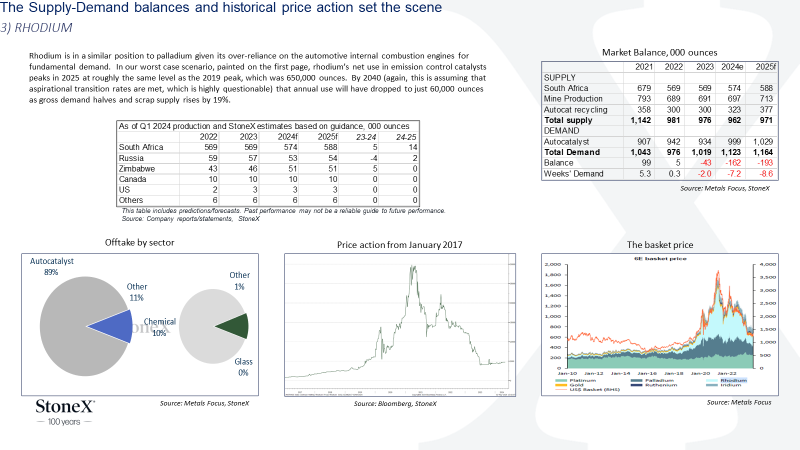
Task: Select 'Autocat recycling' row label
Action: click(576, 110)
